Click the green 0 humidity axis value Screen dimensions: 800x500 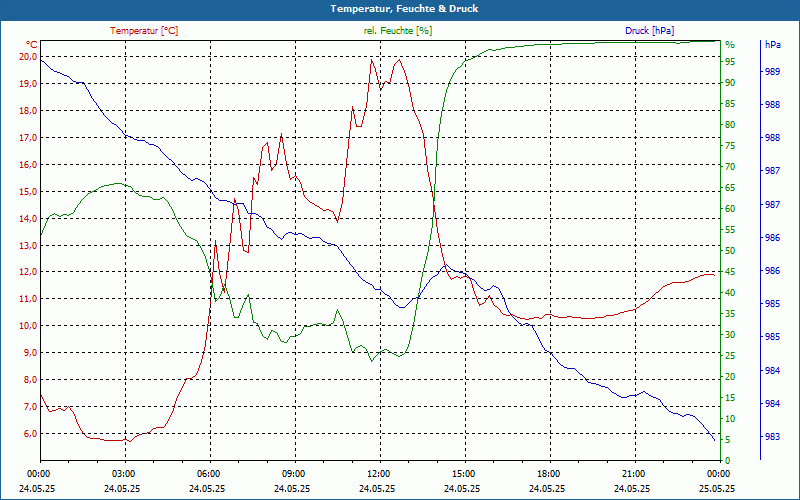[728, 461]
